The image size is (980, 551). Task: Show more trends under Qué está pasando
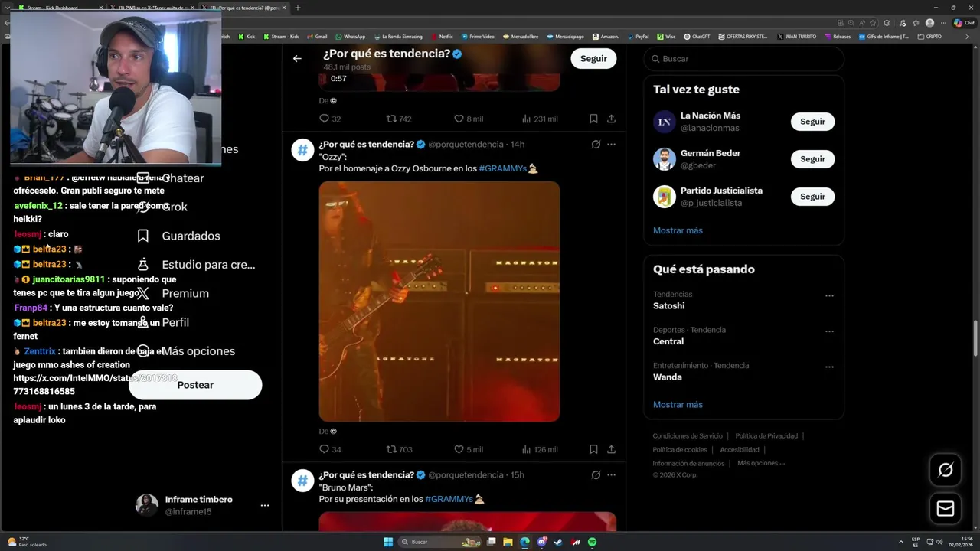point(678,405)
